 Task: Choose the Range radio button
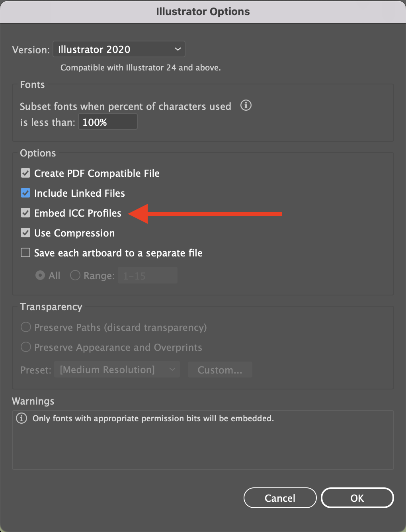[75, 276]
